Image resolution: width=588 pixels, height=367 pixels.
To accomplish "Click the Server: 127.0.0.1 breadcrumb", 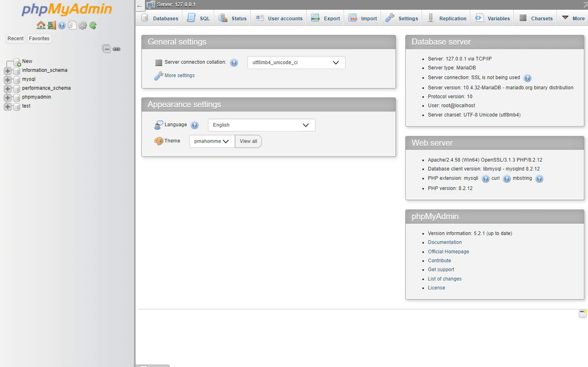I will point(176,5).
